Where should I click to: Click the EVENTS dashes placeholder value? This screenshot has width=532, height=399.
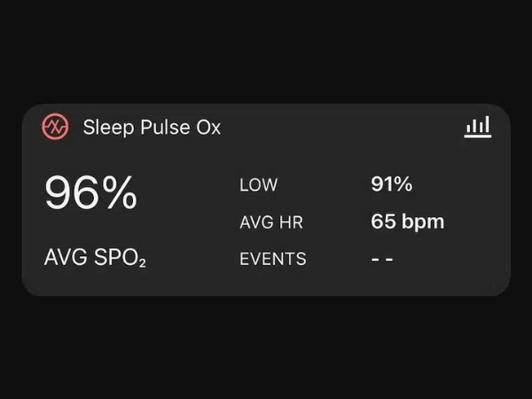(382, 260)
